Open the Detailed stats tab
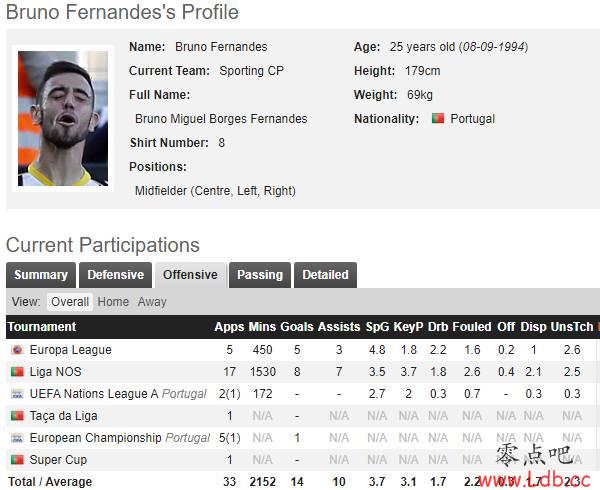Viewport: 600px width, 490px height. (x=325, y=275)
